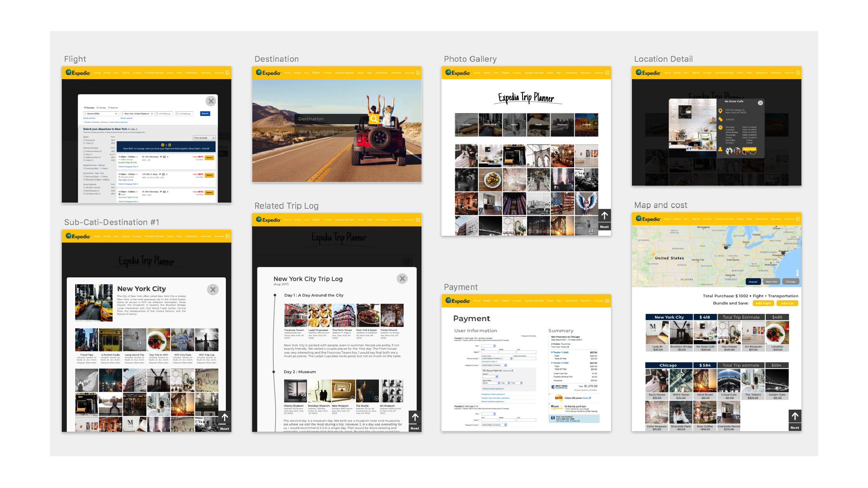Click the up arrow on Map and cost screen

coord(795,416)
